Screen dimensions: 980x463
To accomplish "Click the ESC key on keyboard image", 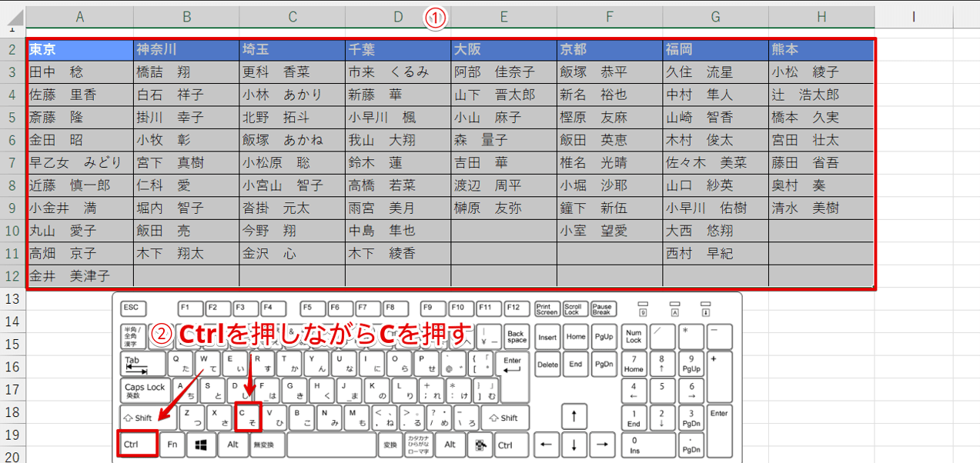I will click(x=132, y=308).
